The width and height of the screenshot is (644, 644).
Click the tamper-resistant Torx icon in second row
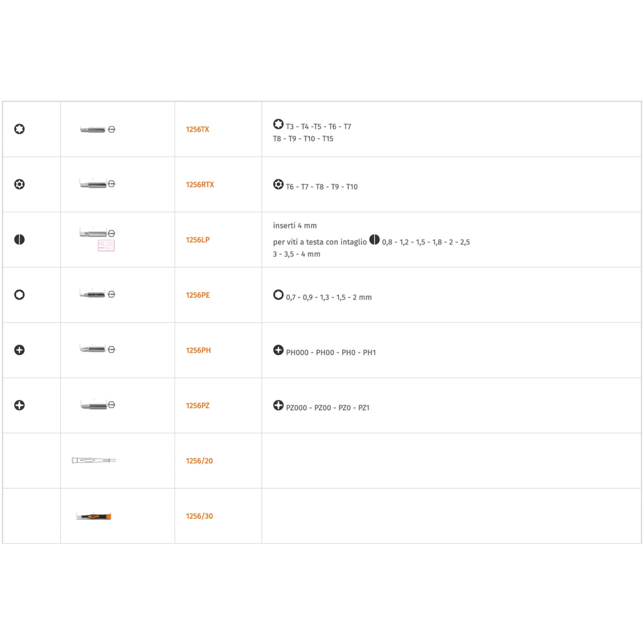pos(19,184)
